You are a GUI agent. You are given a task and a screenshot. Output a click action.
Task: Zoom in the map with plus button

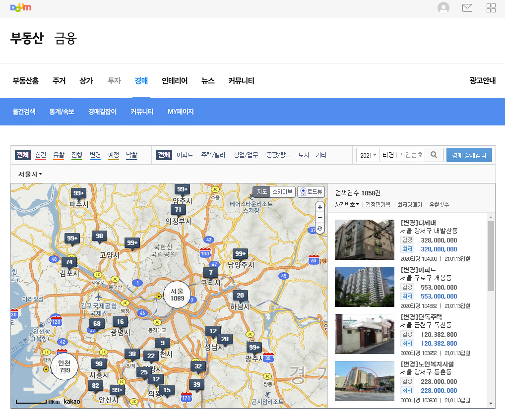pos(319,207)
